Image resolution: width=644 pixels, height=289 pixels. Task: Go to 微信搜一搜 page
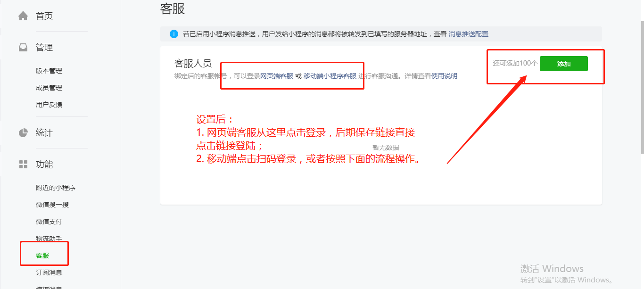(x=52, y=205)
